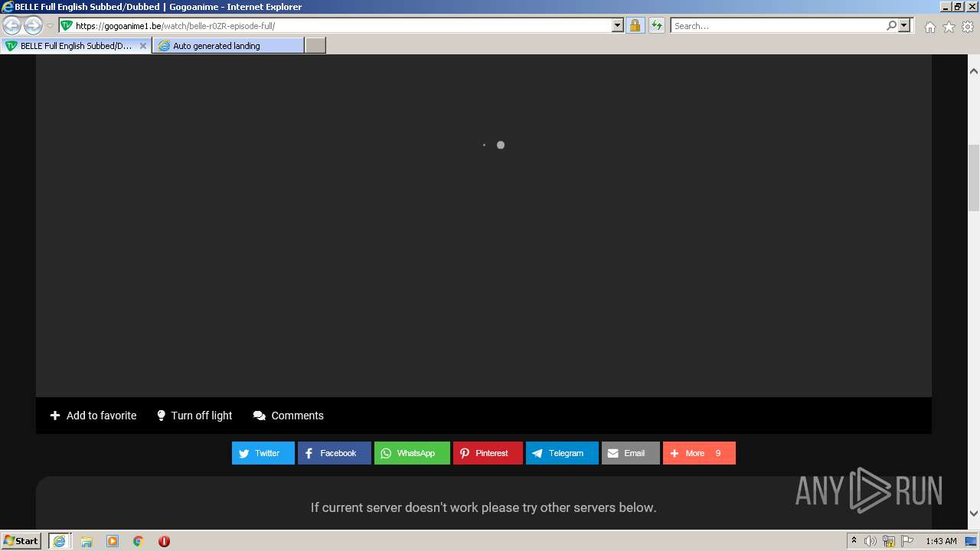The width and height of the screenshot is (980, 551).
Task: Click the 1:43 AM clock
Action: (x=941, y=541)
